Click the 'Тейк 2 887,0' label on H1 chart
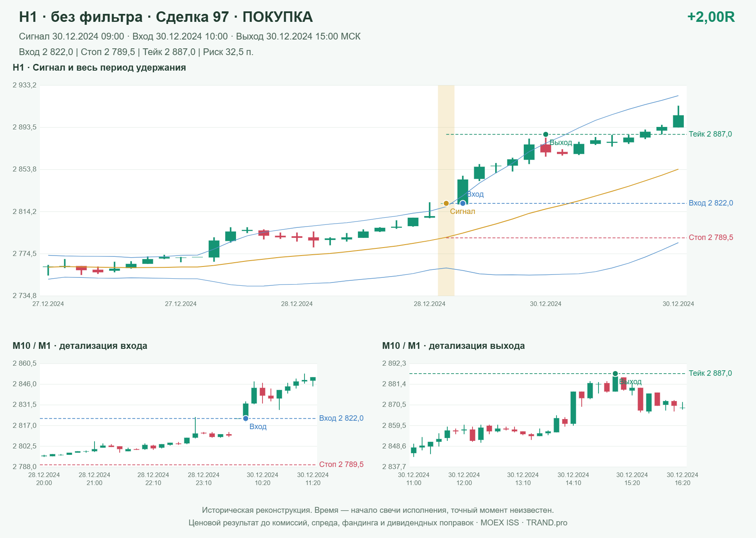Screen dimensions: 756x538 coord(710,134)
